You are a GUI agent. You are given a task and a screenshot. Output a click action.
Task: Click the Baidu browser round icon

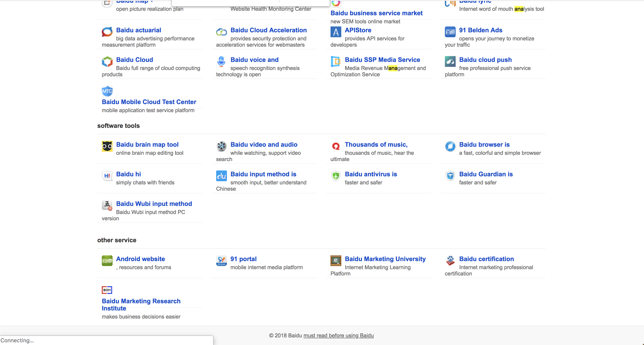(x=450, y=146)
